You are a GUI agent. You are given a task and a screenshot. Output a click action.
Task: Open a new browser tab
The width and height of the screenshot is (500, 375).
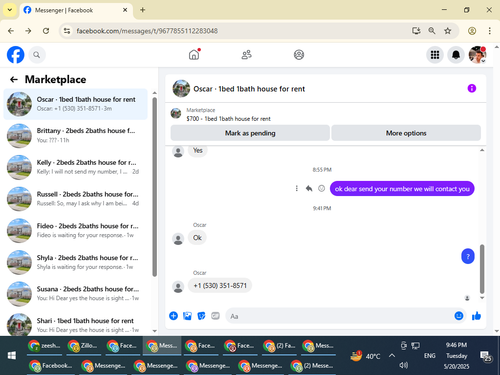pos(143,10)
